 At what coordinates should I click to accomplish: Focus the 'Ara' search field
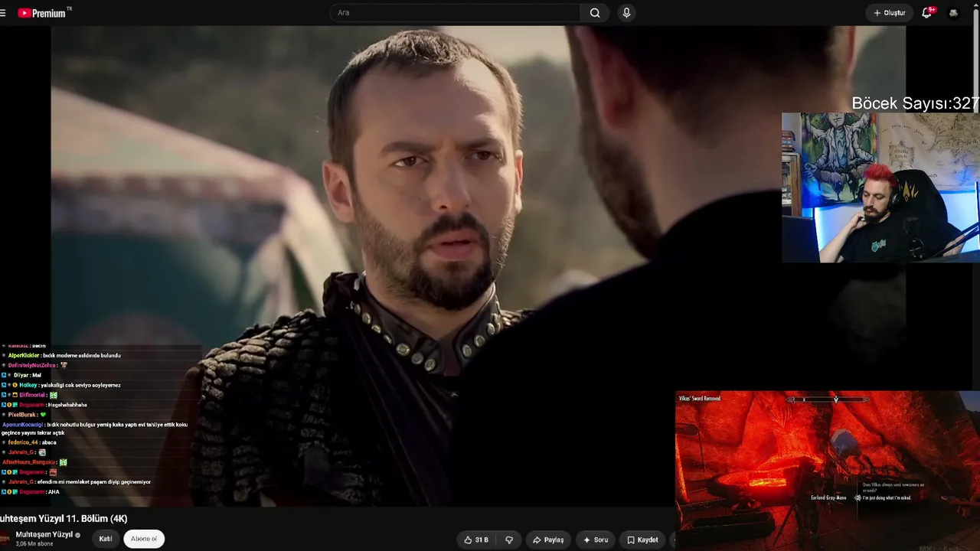point(455,13)
